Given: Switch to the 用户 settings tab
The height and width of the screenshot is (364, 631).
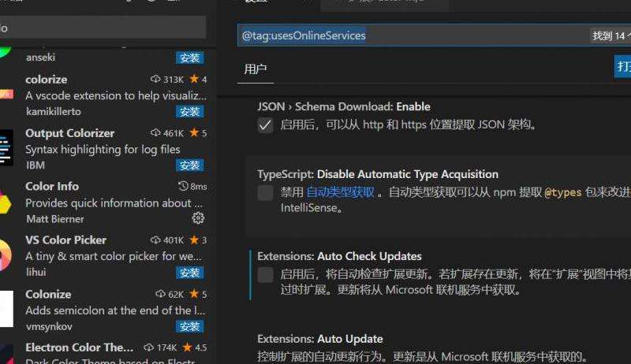Looking at the screenshot, I should coord(255,69).
